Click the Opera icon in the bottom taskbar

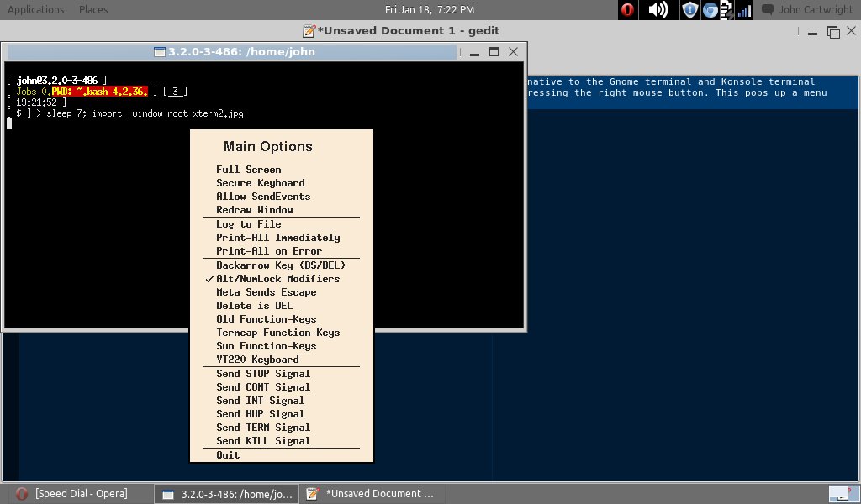tap(22, 494)
